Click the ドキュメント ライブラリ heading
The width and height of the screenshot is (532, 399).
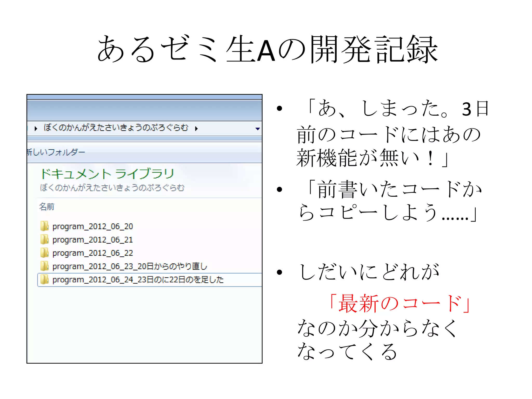click(x=107, y=174)
